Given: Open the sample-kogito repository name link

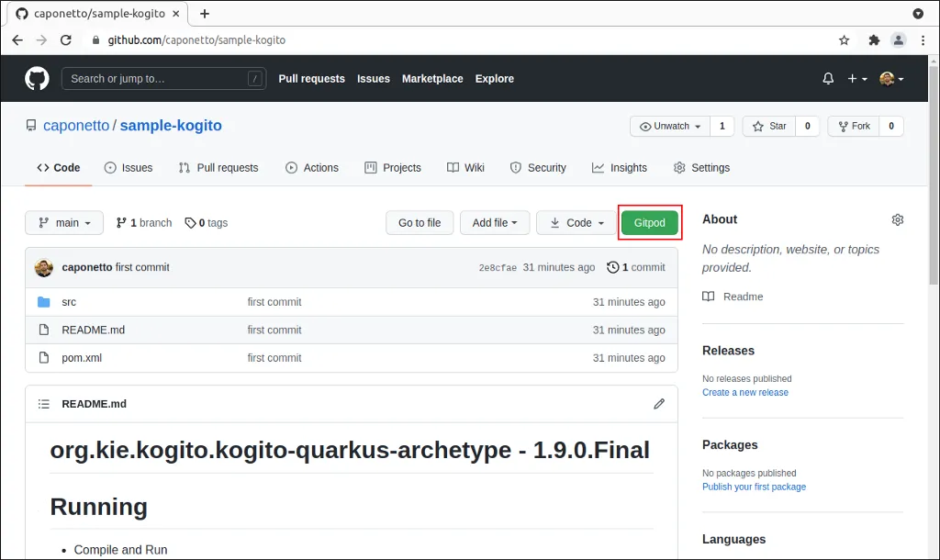Looking at the screenshot, I should click(171, 125).
